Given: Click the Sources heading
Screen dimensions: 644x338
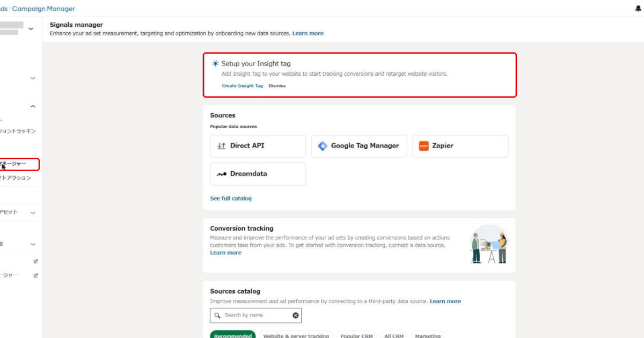Looking at the screenshot, I should [x=223, y=115].
